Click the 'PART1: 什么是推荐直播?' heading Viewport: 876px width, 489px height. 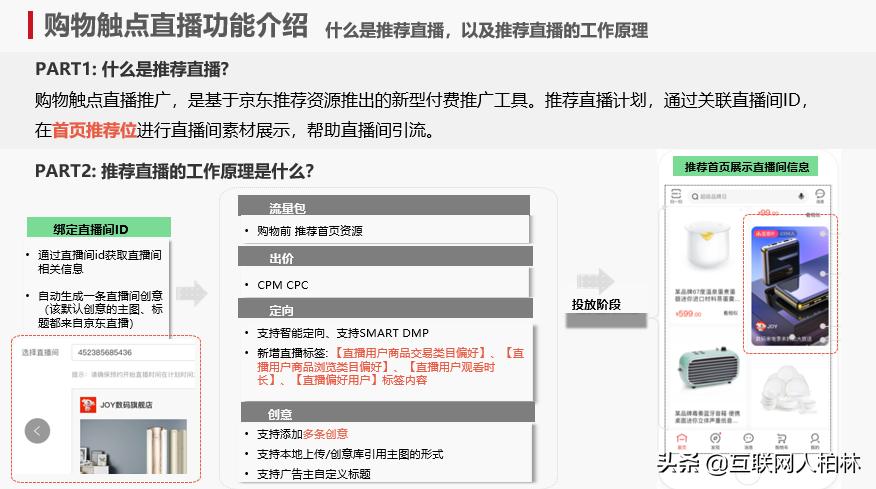click(x=132, y=69)
